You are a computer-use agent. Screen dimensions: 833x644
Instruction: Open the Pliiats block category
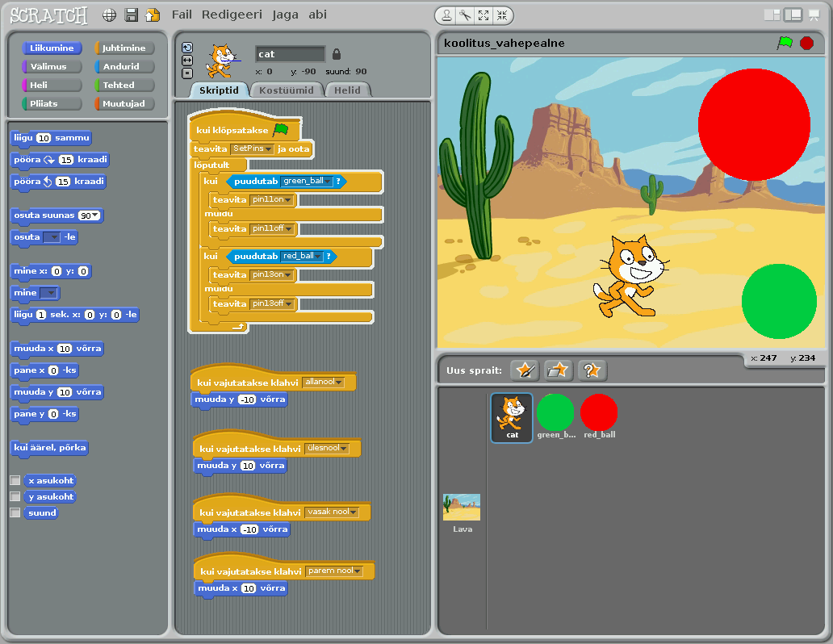(x=52, y=103)
